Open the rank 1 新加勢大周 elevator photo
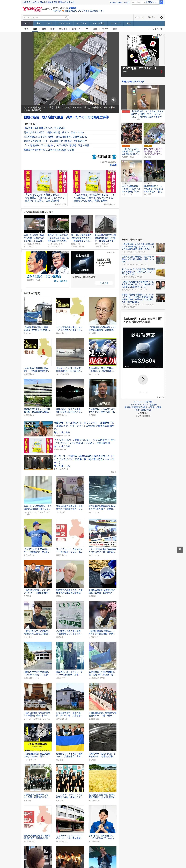186x868 pixels. click(143, 97)
